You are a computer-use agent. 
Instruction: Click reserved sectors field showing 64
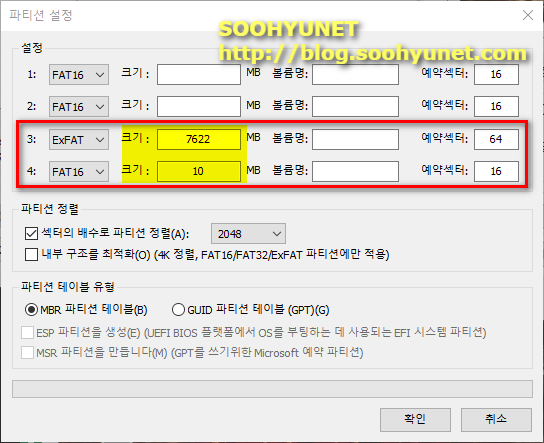pyautogui.click(x=496, y=139)
